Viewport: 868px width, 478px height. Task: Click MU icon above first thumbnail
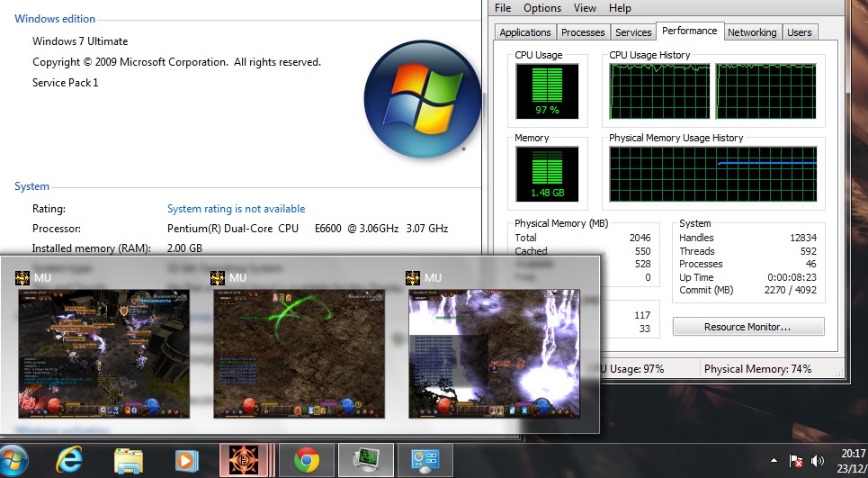[x=22, y=277]
